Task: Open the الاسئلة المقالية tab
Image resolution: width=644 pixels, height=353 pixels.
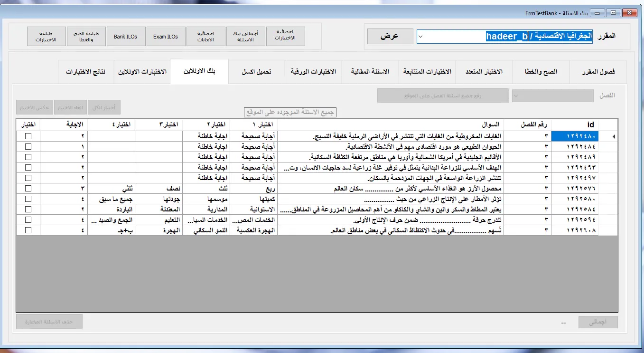Action: (x=370, y=72)
